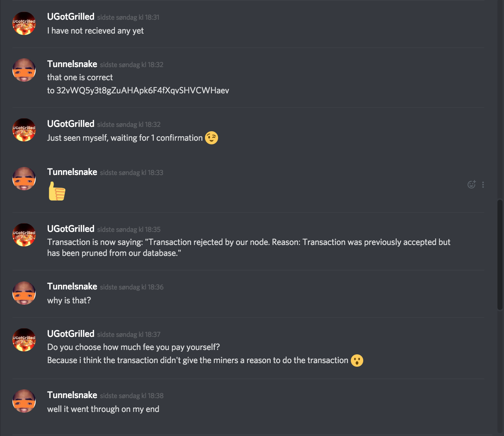Click Tunnelsnake's avatar on the 18:38 message
This screenshot has width=504, height=436.
pos(24,401)
